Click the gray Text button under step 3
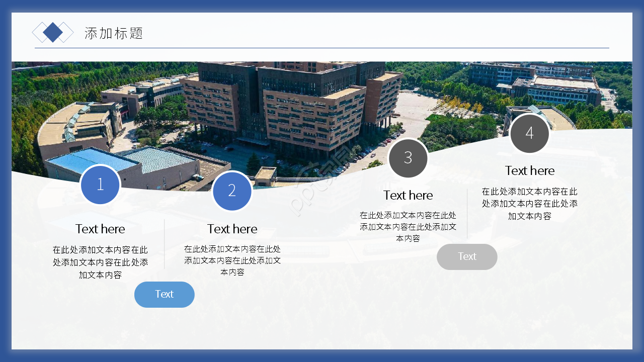The width and height of the screenshot is (644, 362). point(467,256)
